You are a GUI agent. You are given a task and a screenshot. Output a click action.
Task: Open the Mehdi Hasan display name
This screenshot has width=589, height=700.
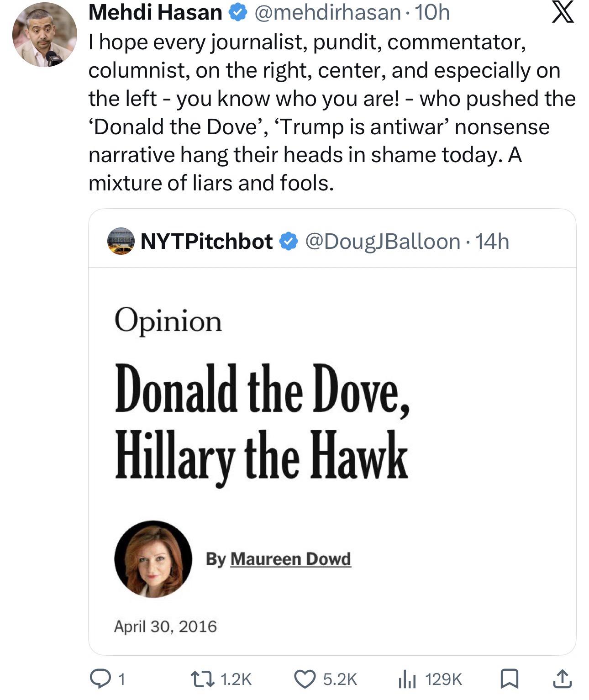tap(155, 12)
